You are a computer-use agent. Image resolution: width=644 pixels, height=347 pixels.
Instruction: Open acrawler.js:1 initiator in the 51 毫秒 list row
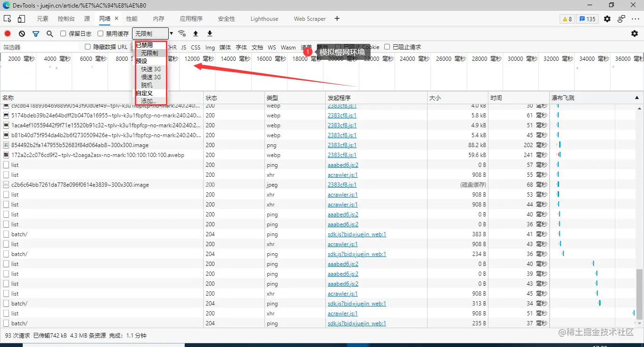coord(343,314)
